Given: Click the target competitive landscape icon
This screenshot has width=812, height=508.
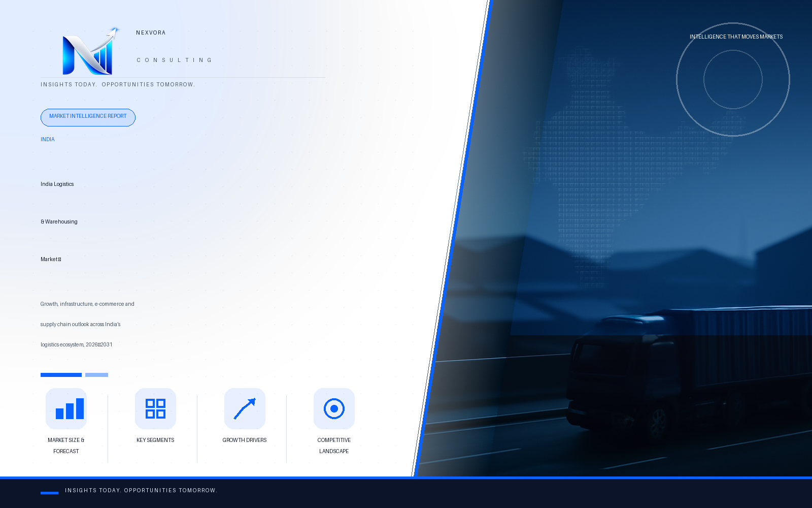Looking at the screenshot, I should (334, 408).
